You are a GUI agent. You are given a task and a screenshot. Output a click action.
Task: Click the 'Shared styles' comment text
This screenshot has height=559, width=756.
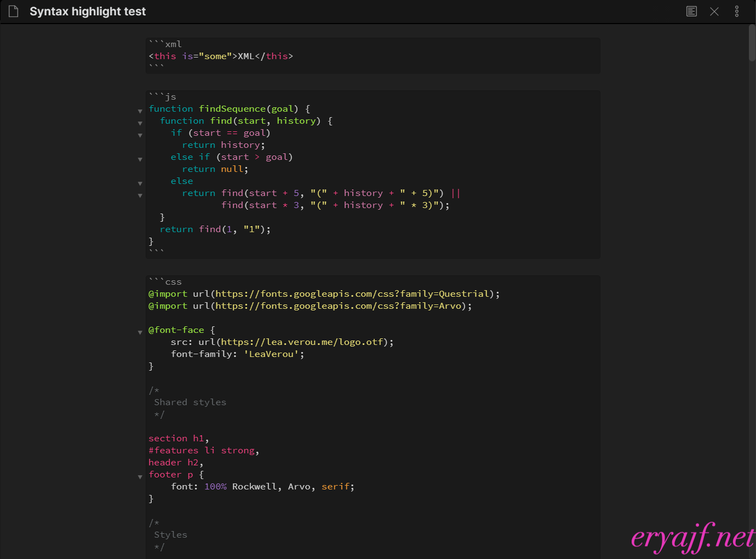click(x=190, y=402)
